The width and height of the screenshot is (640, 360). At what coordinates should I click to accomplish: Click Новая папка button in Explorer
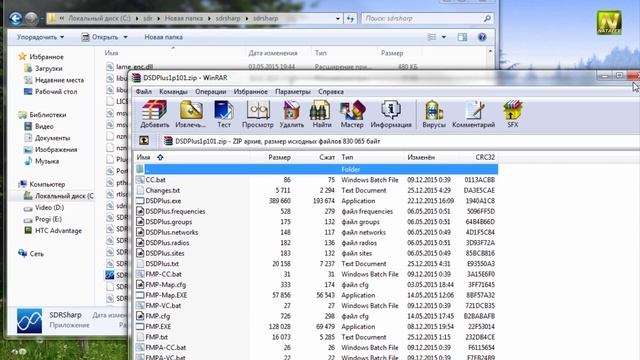pyautogui.click(x=163, y=37)
